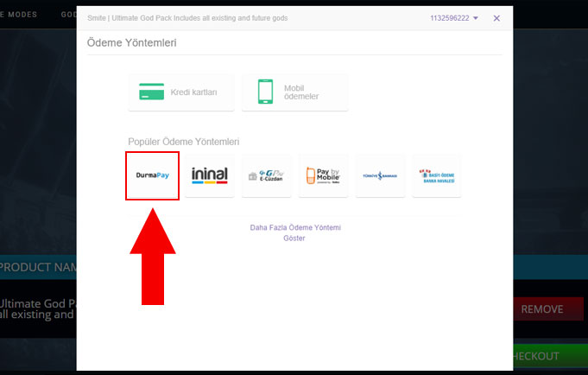Select Basit Ödeme Banka Havalesi
Image resolution: width=588 pixels, height=375 pixels.
coord(437,175)
